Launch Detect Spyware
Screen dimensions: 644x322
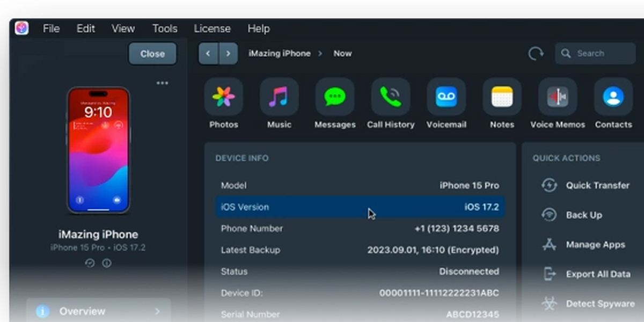pos(588,304)
